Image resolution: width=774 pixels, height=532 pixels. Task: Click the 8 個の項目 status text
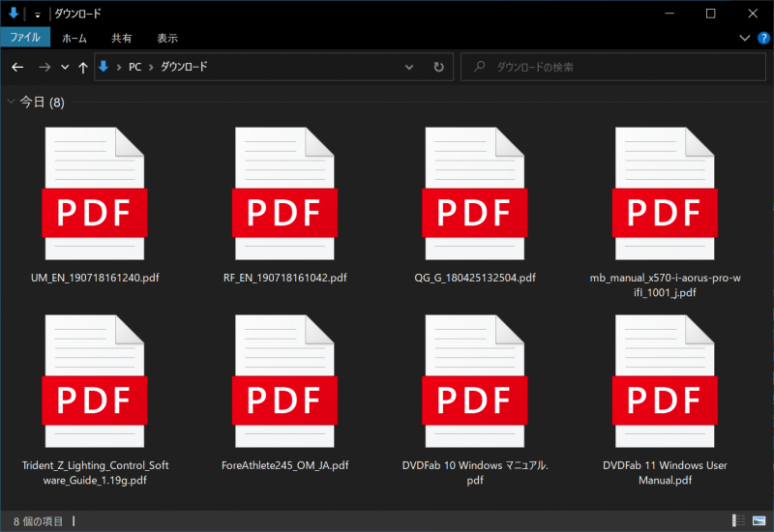tap(38, 521)
